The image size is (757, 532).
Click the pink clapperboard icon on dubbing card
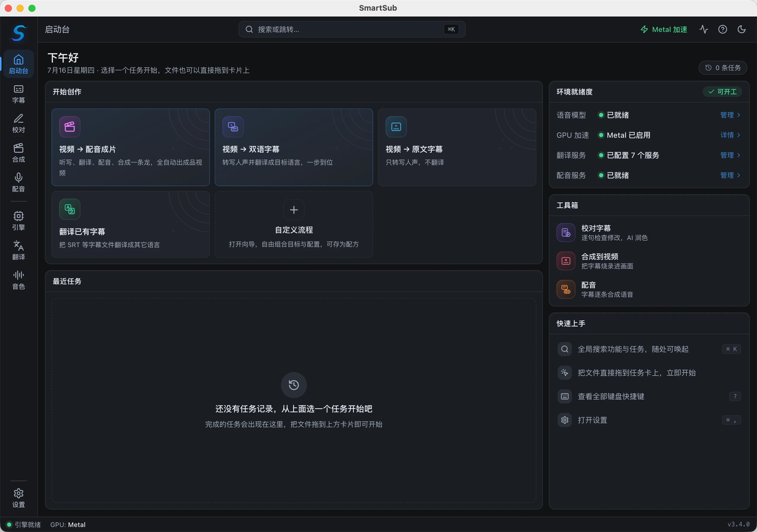coord(69,126)
